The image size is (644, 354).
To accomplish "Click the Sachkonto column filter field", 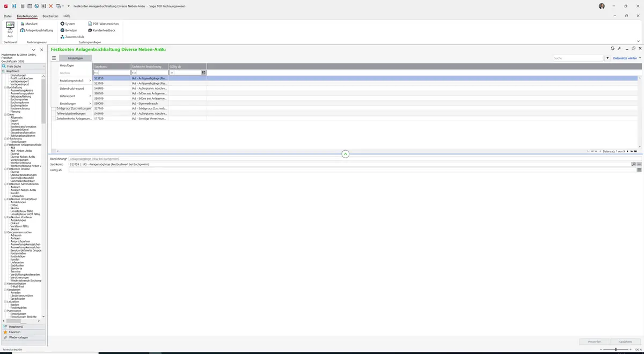I will [x=112, y=72].
